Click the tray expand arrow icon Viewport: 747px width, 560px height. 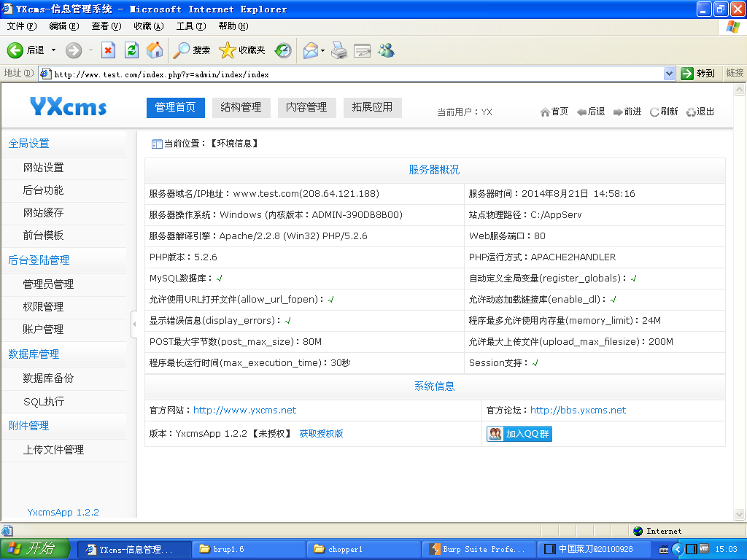point(678,549)
